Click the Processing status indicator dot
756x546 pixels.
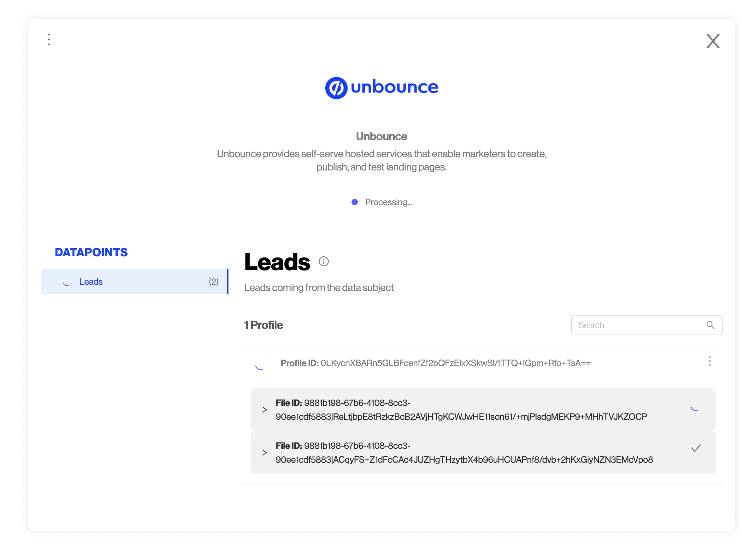pos(355,202)
